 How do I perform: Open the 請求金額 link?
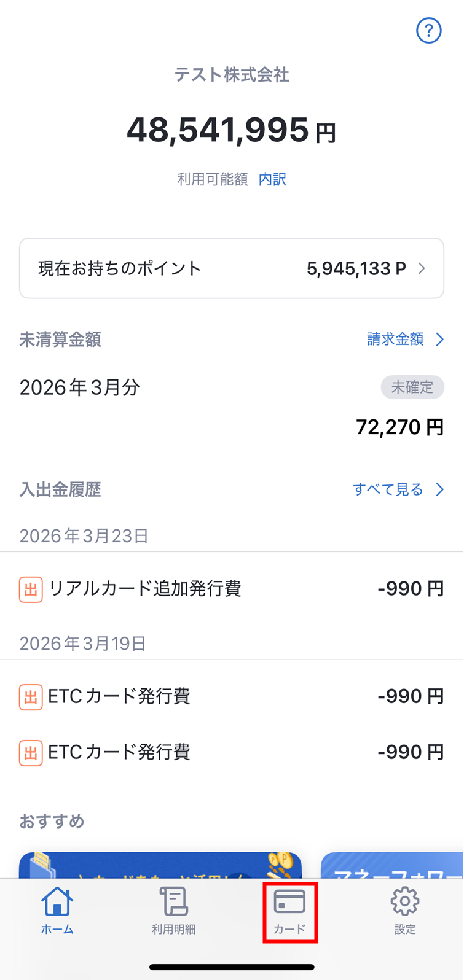[395, 340]
